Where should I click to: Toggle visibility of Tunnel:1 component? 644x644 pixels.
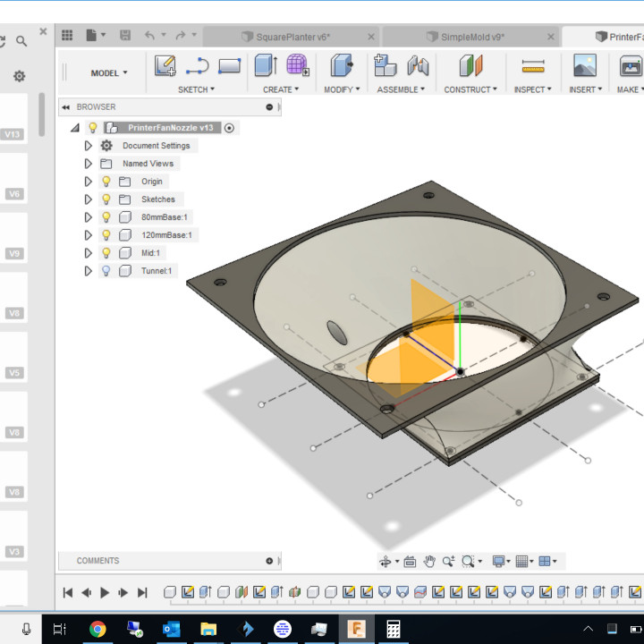click(106, 271)
